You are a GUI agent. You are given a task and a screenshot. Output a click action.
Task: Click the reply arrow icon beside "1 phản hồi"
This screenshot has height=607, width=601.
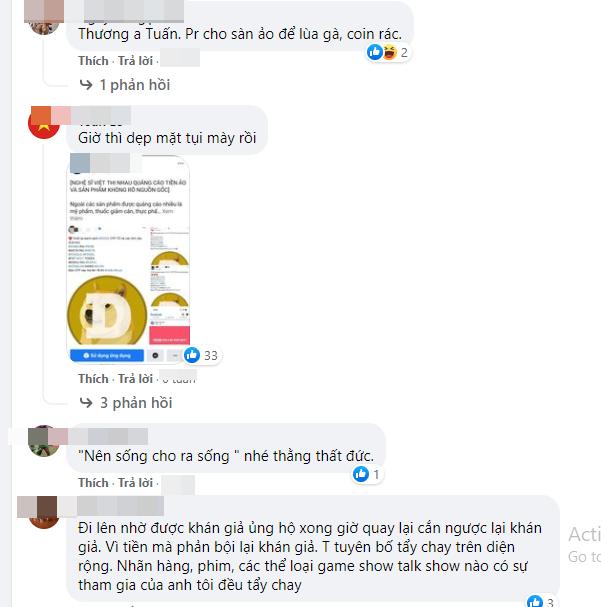pyautogui.click(x=86, y=84)
